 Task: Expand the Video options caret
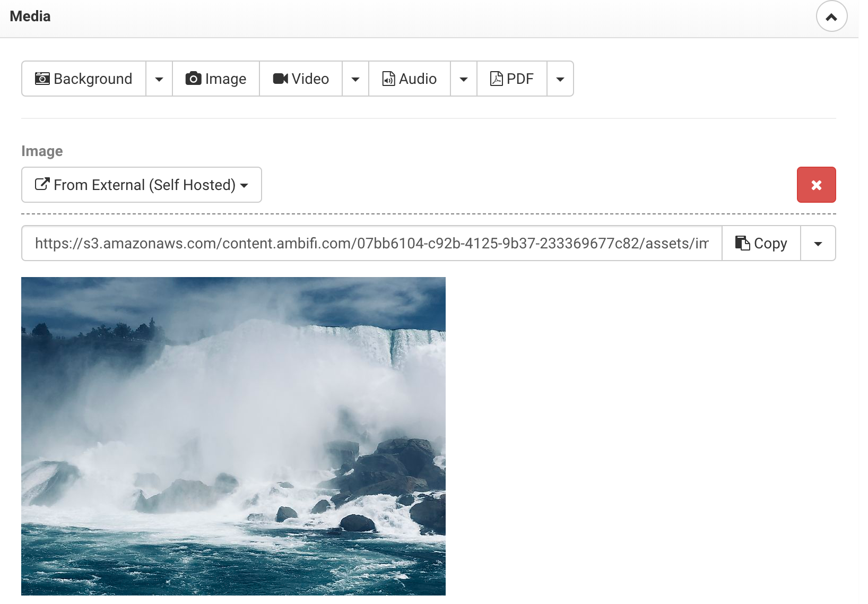click(355, 79)
